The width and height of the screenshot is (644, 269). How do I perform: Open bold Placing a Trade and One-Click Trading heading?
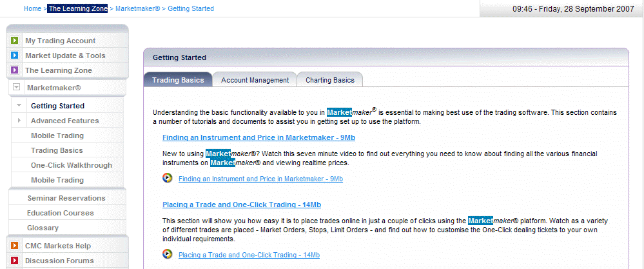(x=242, y=204)
